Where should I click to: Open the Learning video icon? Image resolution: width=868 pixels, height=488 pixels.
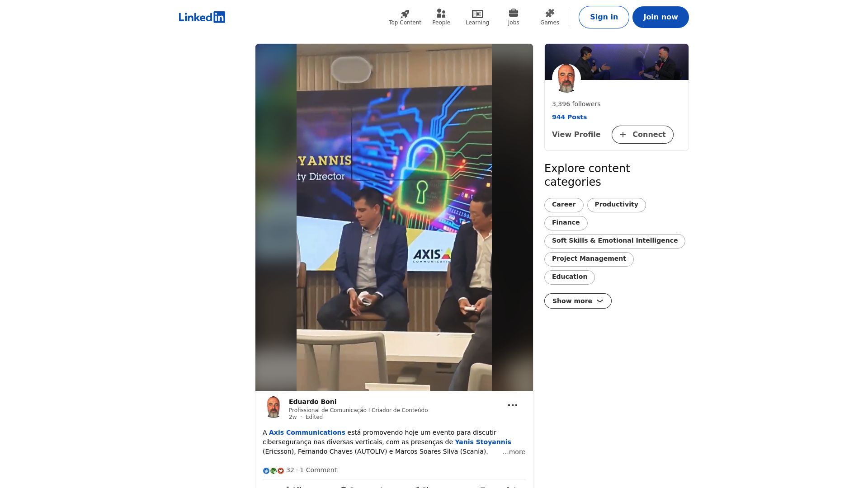click(x=477, y=14)
